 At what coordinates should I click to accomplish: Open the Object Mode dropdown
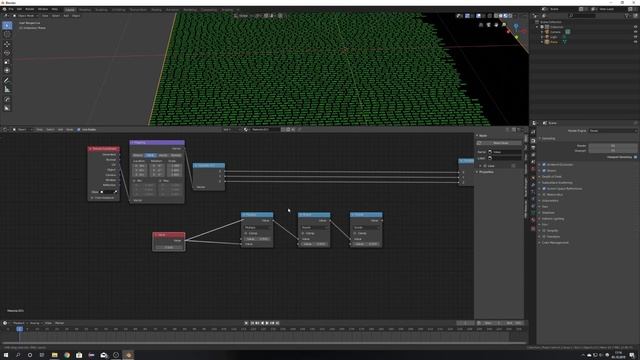25,16
